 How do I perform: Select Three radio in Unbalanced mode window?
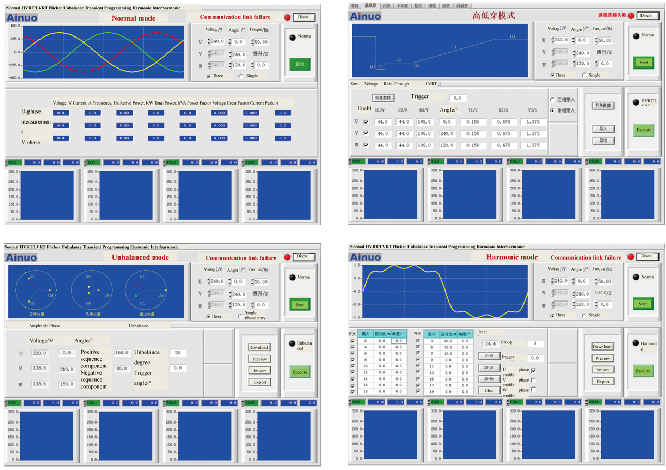coord(209,316)
